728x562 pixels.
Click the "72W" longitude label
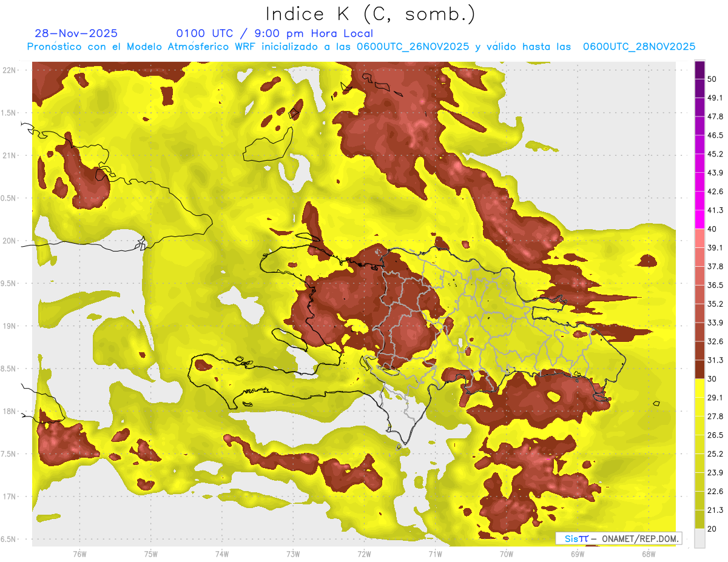click(x=364, y=554)
